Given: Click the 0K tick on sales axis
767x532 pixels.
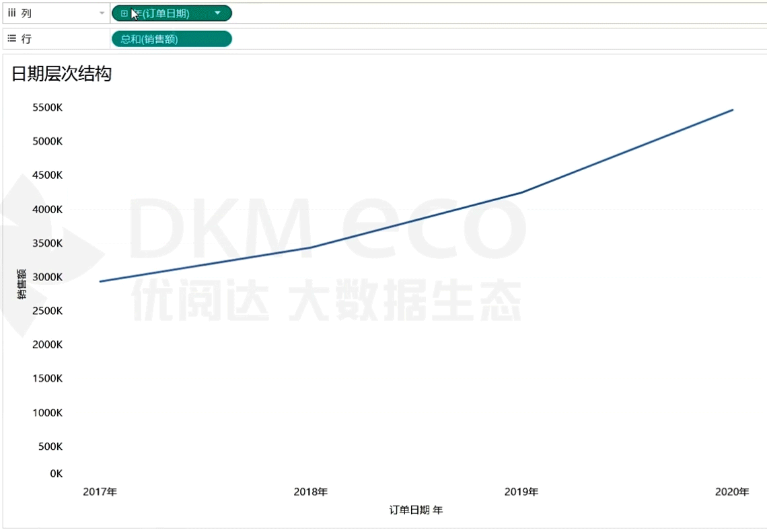Looking at the screenshot, I should click(x=56, y=473).
